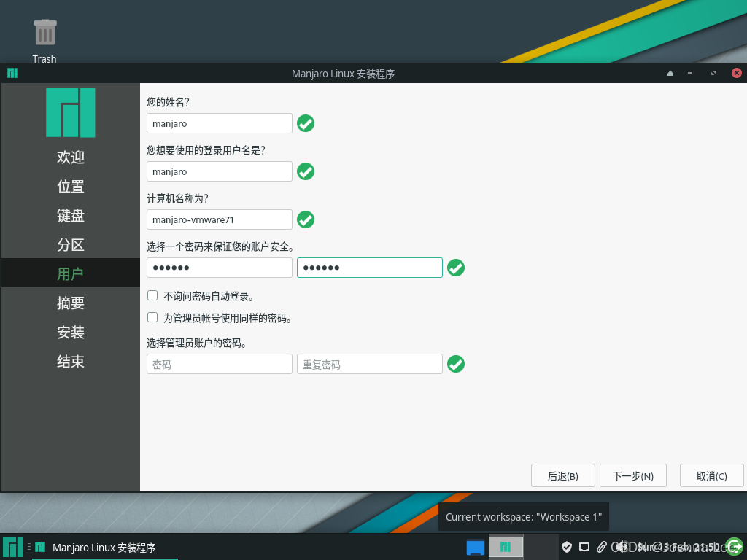Switch to empty workspace 2 in pager
Screen dimensions: 747x560
[541, 547]
